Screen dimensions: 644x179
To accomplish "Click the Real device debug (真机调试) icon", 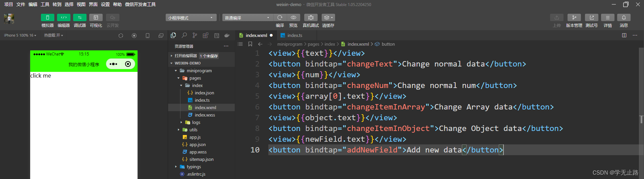I will [x=311, y=17].
